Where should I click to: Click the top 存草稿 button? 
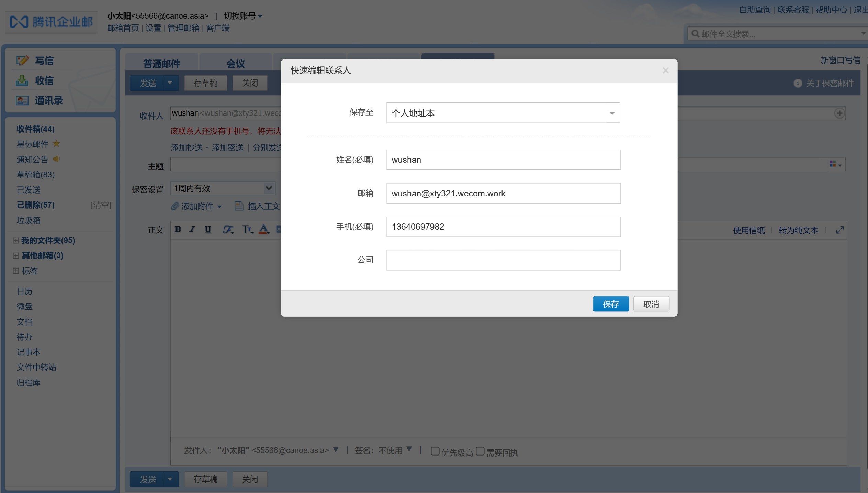point(205,83)
